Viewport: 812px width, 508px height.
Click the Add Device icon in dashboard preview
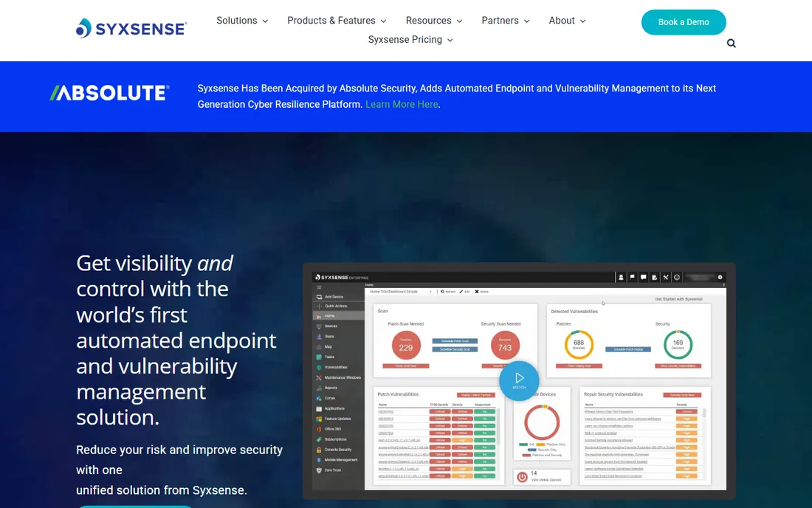pyautogui.click(x=319, y=297)
